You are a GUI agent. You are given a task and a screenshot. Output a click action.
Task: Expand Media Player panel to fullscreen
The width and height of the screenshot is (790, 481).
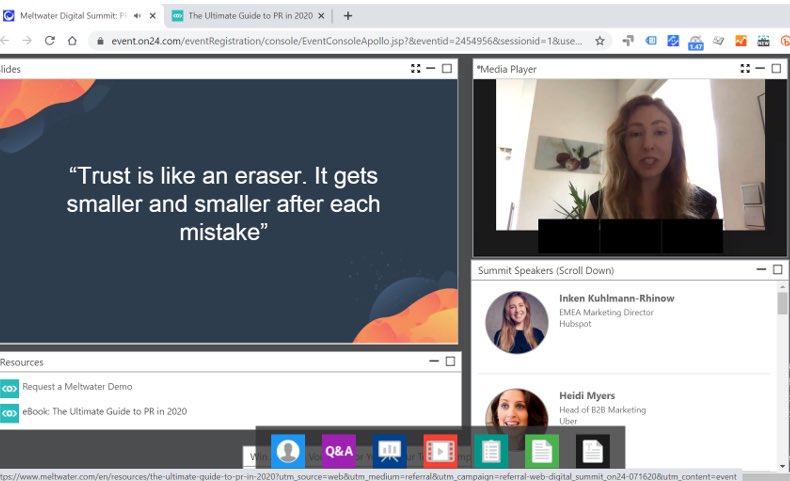745,68
